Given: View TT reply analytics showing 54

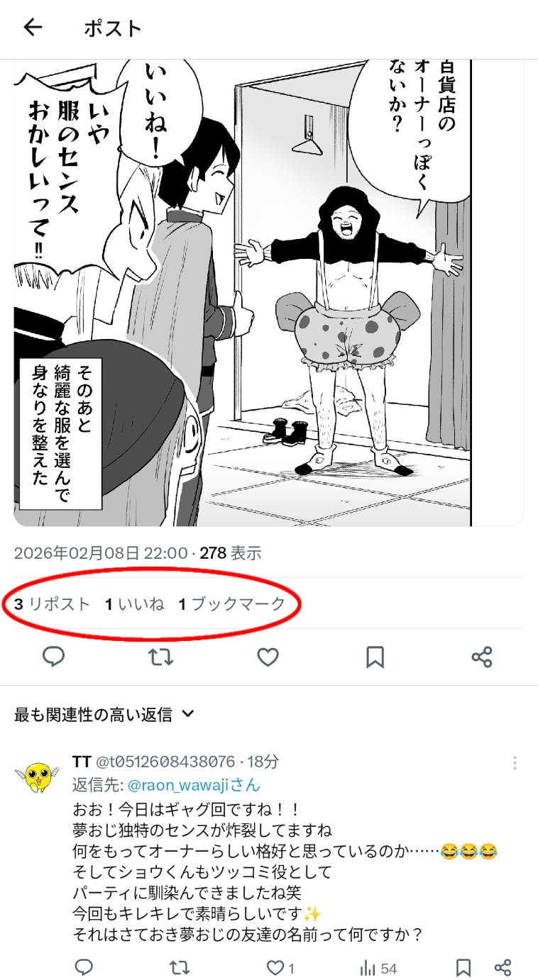Looking at the screenshot, I should tap(378, 967).
